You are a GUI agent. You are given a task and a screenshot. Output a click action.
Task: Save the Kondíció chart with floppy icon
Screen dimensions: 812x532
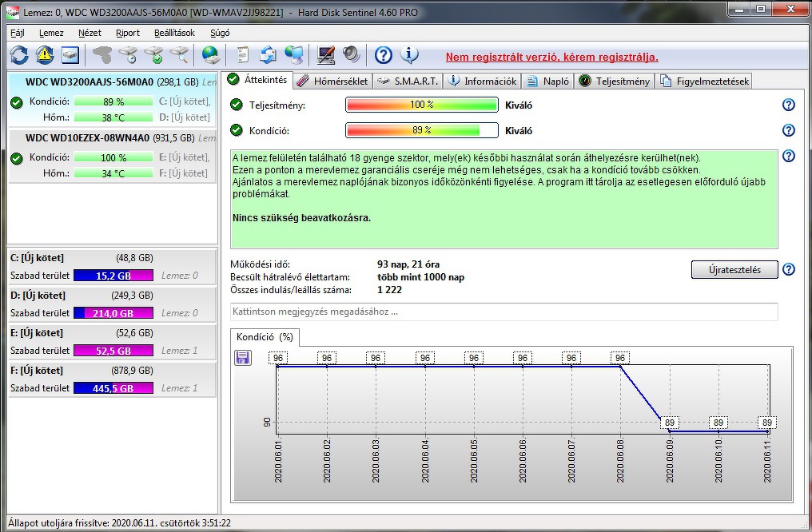coord(243,357)
